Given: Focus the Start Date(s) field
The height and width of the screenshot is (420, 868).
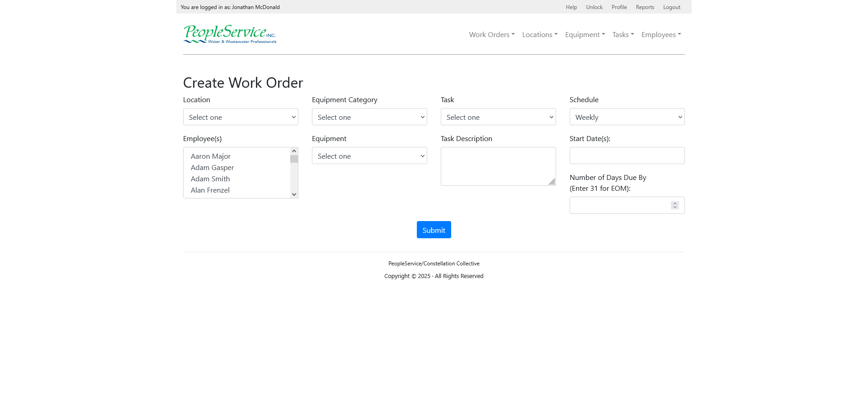Looking at the screenshot, I should pyautogui.click(x=627, y=156).
